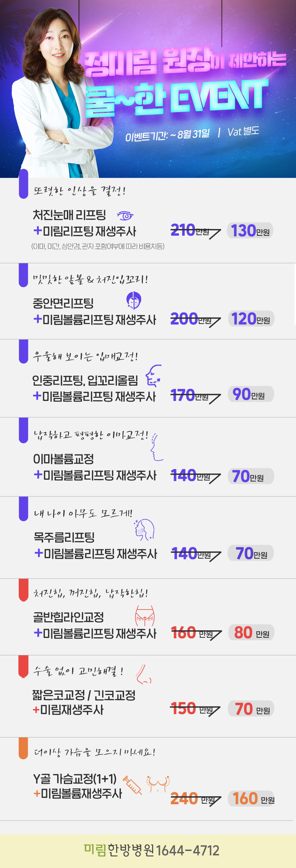296x868 pixels.
Task: Click the forehead outline icon near 이마볼륨교정
Action: coord(156,447)
